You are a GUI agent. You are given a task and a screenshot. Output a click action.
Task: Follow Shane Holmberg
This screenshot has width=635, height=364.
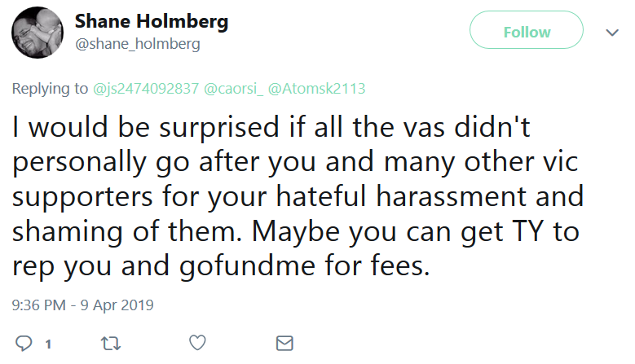(x=527, y=30)
